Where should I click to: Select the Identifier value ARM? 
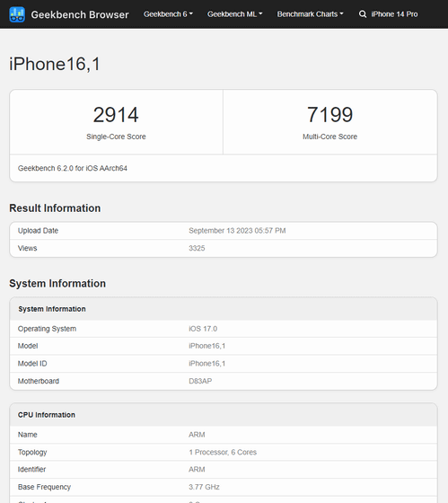pyautogui.click(x=197, y=470)
